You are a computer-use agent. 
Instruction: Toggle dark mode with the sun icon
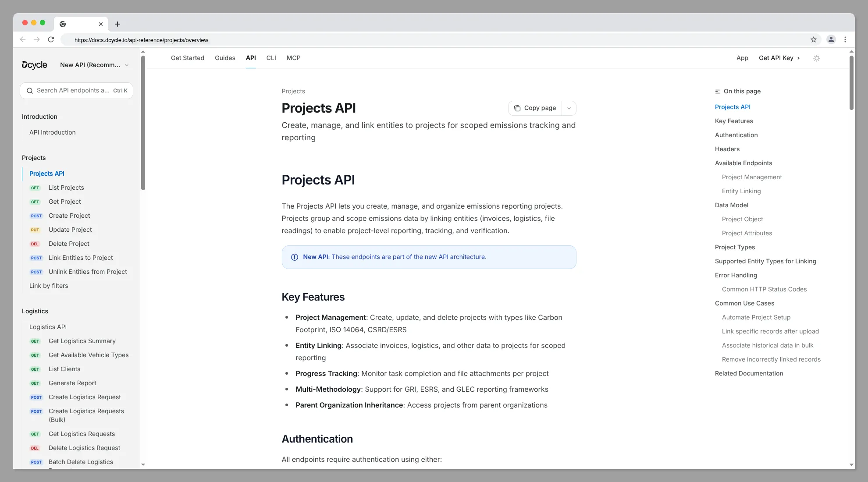point(816,58)
